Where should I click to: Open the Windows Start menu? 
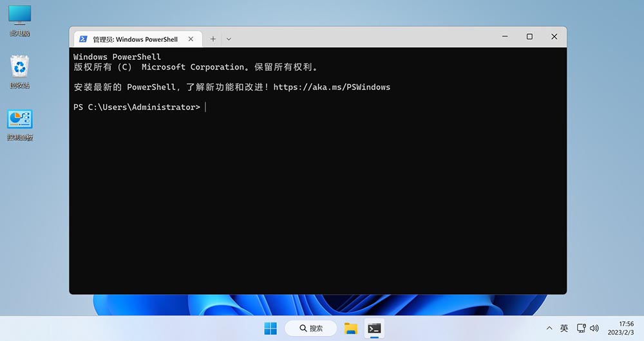point(270,328)
